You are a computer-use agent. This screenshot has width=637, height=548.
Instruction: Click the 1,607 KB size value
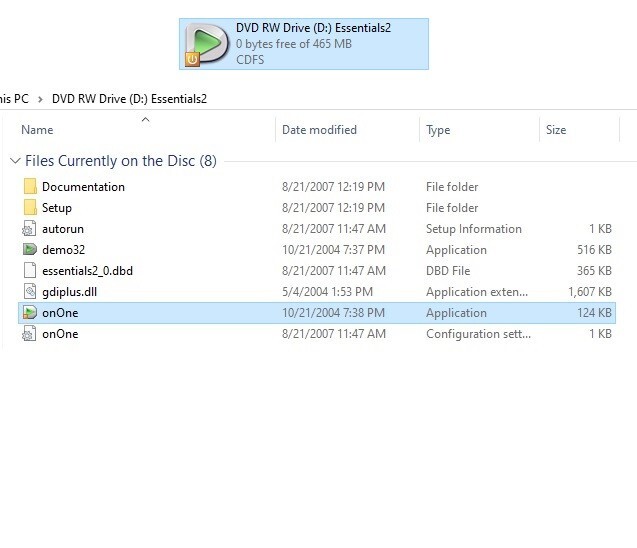pos(590,292)
